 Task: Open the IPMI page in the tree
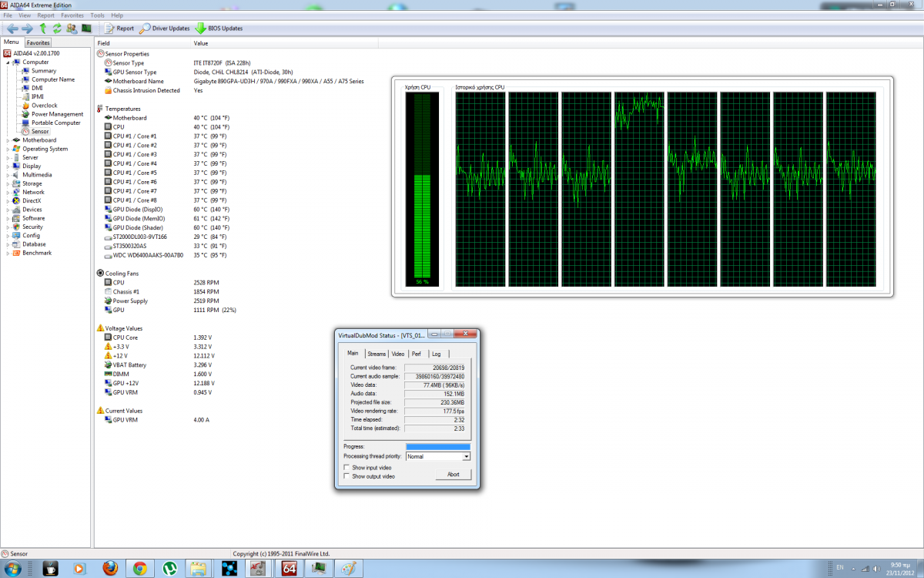pos(38,96)
